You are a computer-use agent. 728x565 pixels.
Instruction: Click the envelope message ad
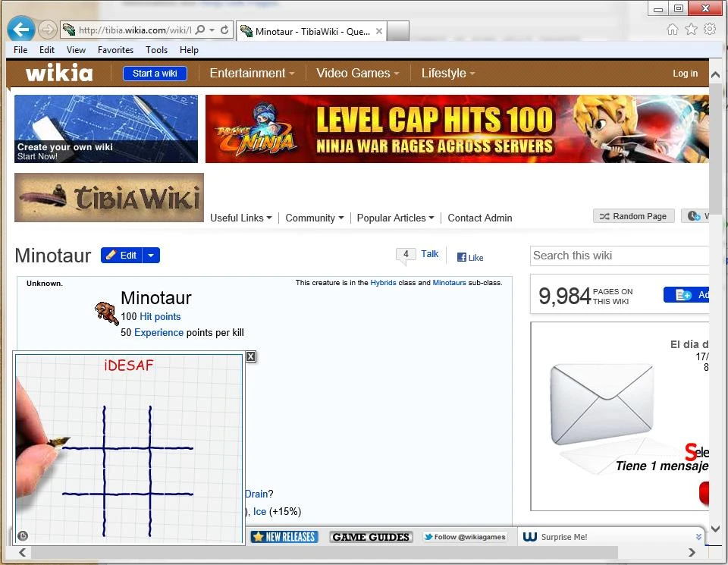620,416
